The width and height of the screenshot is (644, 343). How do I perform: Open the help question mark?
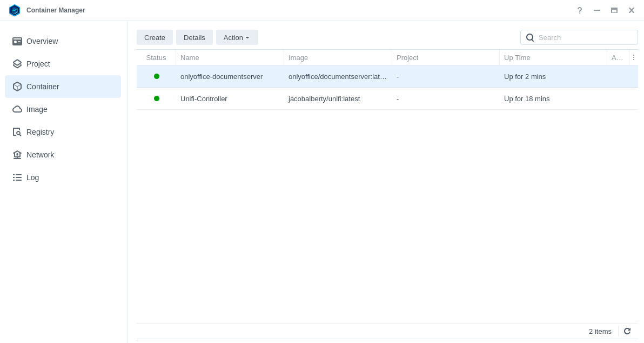(x=580, y=10)
